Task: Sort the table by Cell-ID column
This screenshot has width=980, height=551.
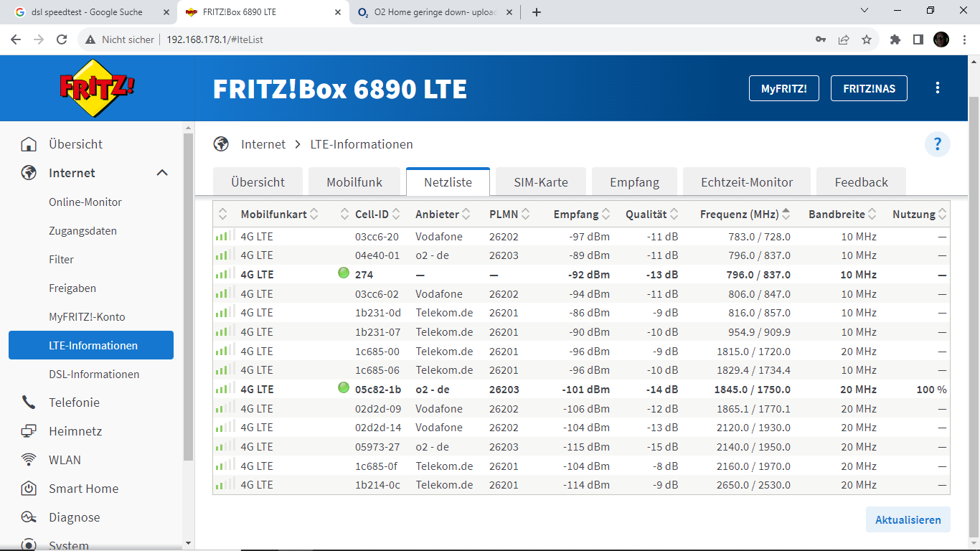Action: [377, 215]
